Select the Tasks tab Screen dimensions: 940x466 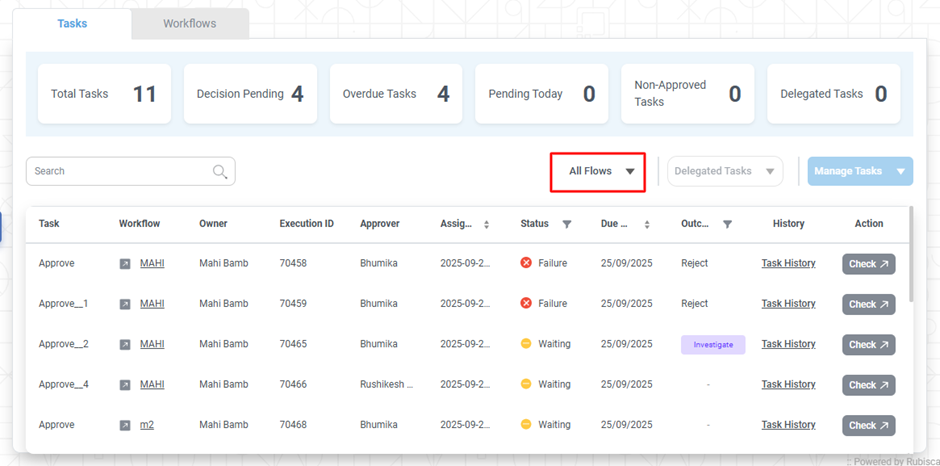point(72,24)
